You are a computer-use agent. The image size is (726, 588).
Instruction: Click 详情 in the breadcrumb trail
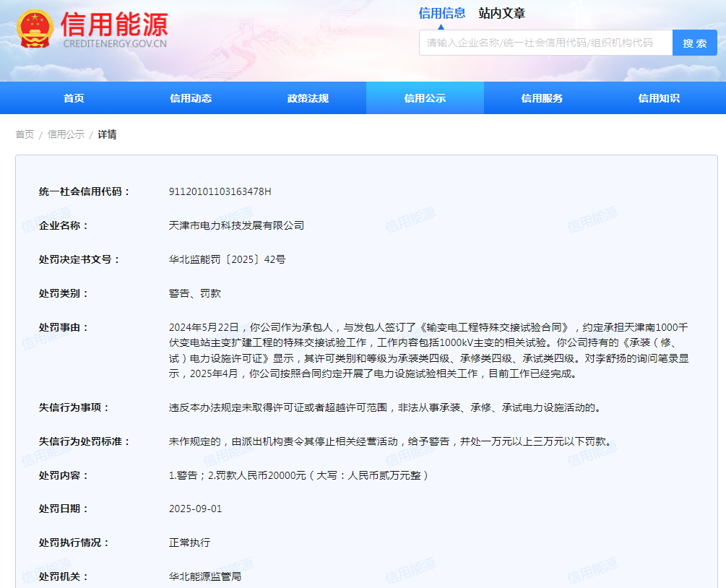pyautogui.click(x=107, y=134)
